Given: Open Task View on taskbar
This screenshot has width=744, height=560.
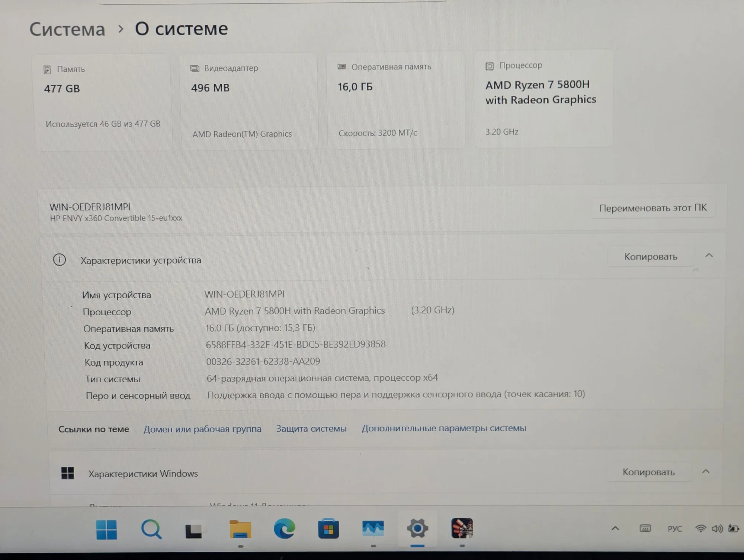Looking at the screenshot, I should click(x=194, y=531).
